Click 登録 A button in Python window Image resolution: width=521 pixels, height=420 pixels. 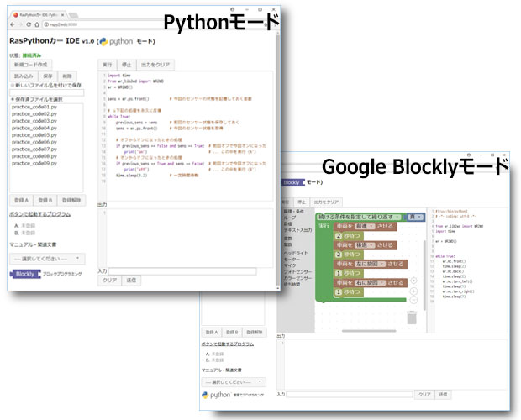pyautogui.click(x=21, y=200)
